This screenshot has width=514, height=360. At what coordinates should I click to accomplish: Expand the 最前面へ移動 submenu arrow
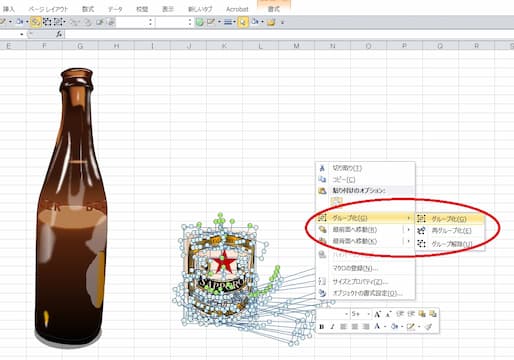(408, 230)
